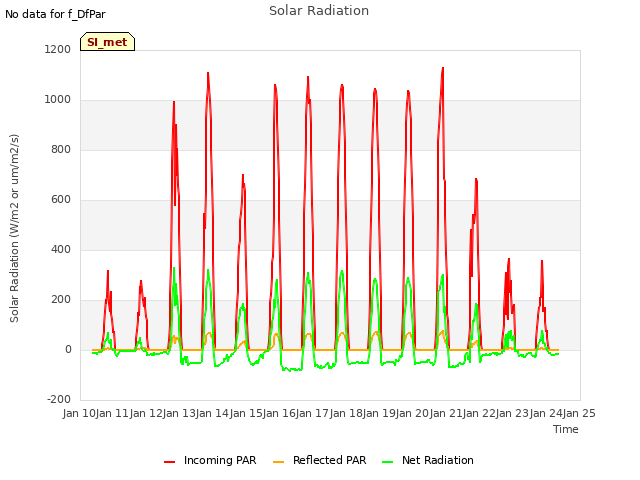Toggle the Reflected PAR legend entry
The width and height of the screenshot is (640, 480).
(x=320, y=460)
